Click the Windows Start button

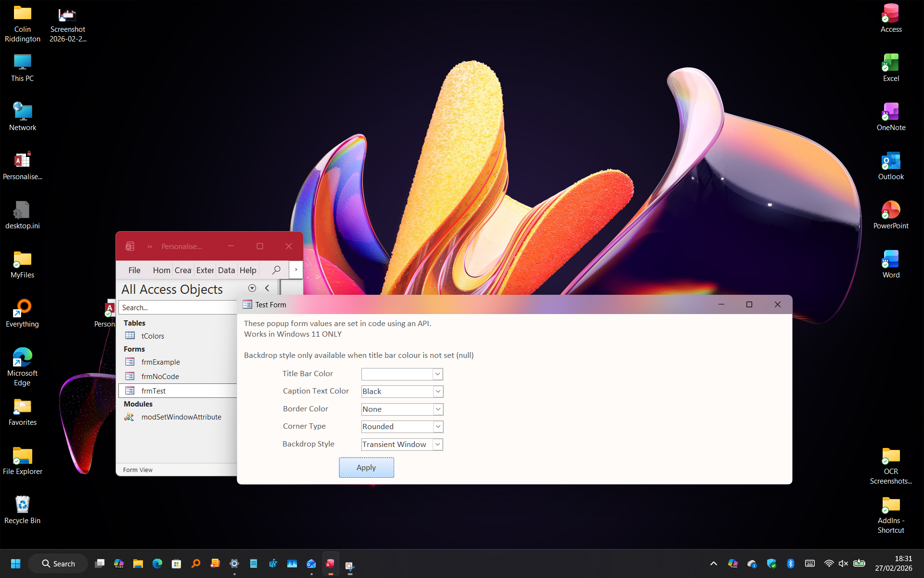[15, 564]
